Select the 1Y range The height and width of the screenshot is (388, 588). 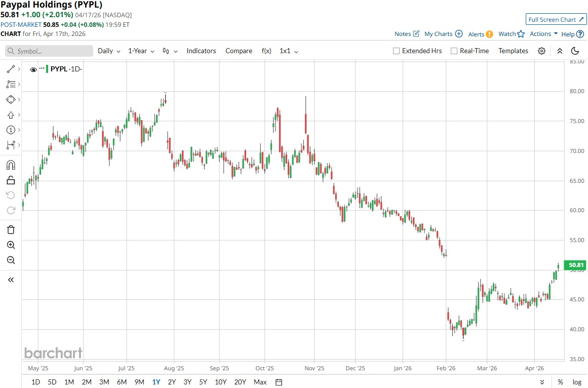[x=156, y=382]
